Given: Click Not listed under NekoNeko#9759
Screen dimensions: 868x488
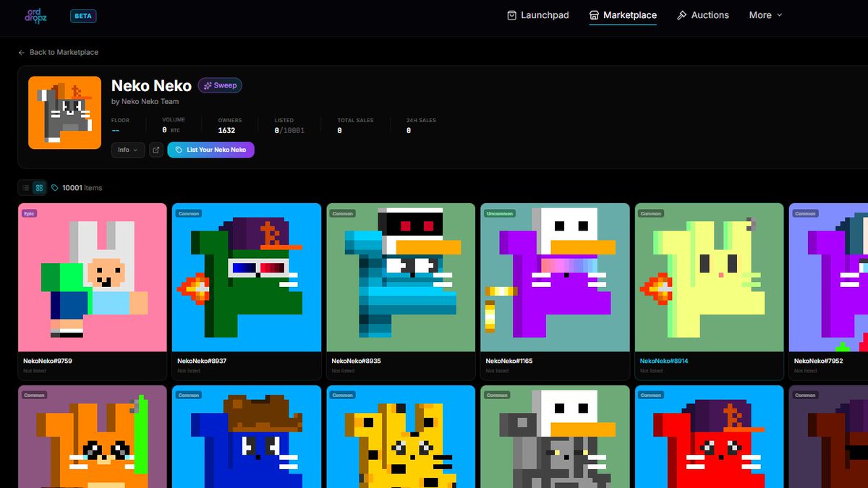Looking at the screenshot, I should (34, 371).
